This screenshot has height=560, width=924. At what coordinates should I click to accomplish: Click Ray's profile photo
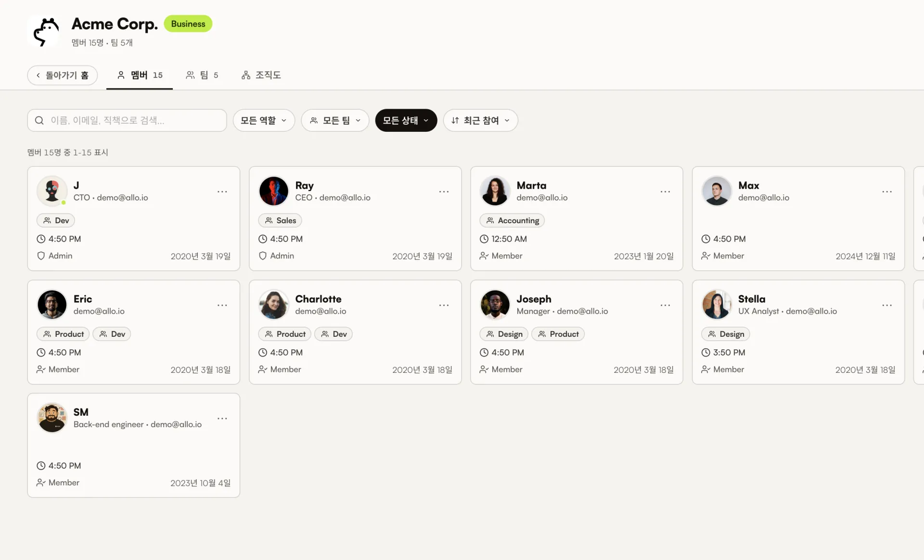(274, 191)
